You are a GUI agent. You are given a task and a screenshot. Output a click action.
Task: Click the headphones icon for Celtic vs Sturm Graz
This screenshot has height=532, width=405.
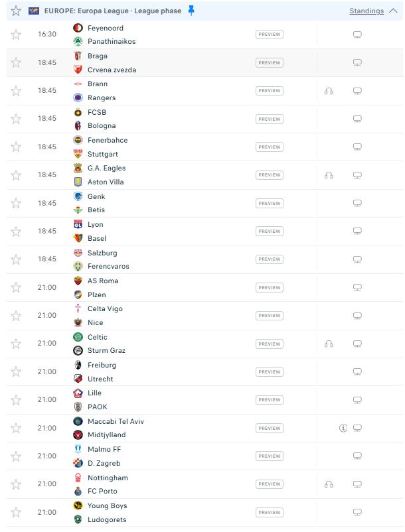(x=329, y=344)
